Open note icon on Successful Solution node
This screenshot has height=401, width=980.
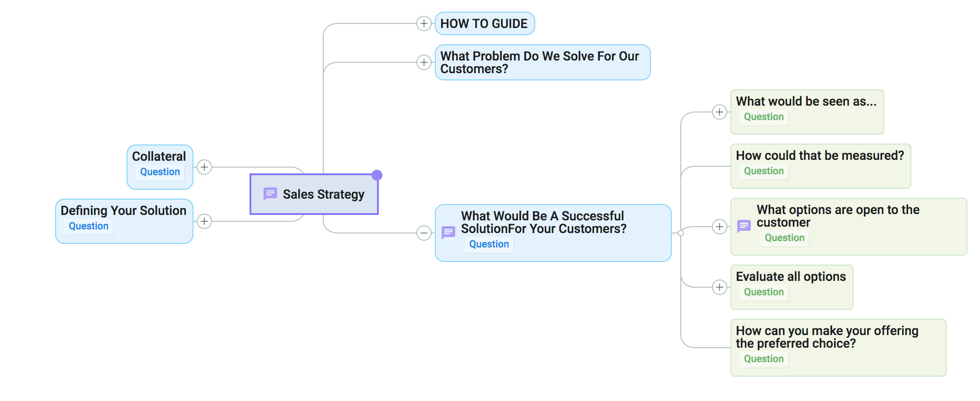point(448,233)
